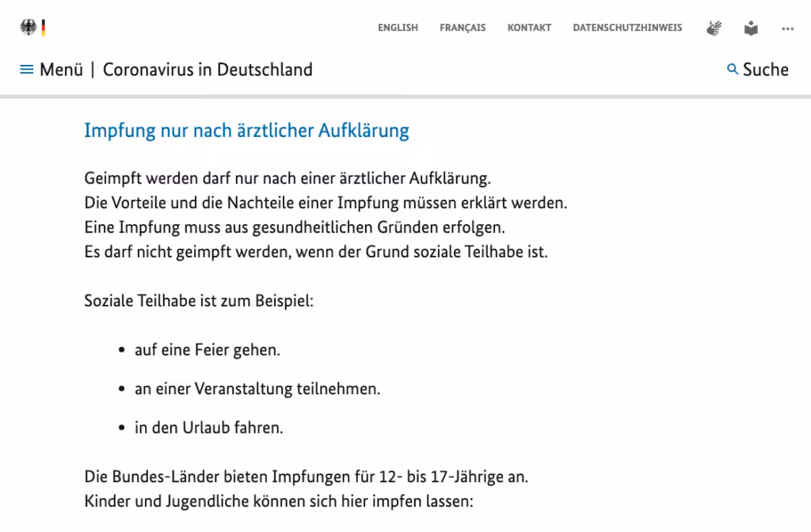Switch site language to English
Screen dimensions: 811x532
point(398,28)
